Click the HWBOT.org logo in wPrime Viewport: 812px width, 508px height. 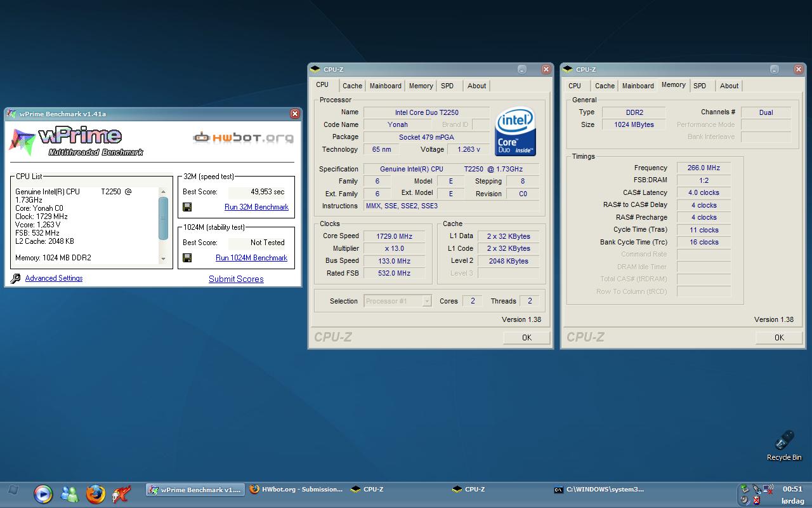244,137
